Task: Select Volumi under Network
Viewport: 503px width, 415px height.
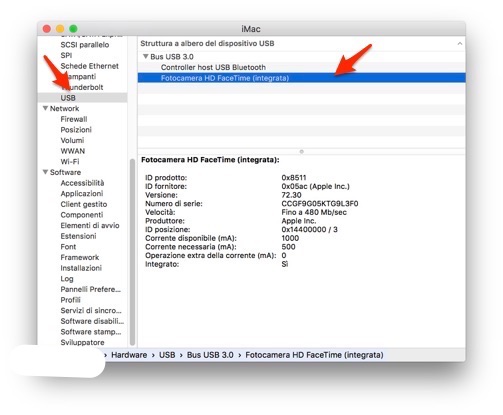Action: [72, 140]
